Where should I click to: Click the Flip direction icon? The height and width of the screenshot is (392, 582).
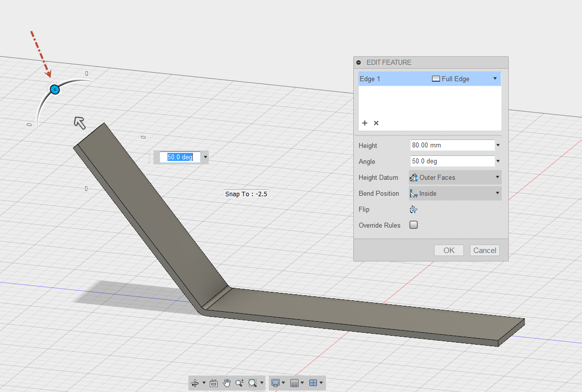[413, 209]
